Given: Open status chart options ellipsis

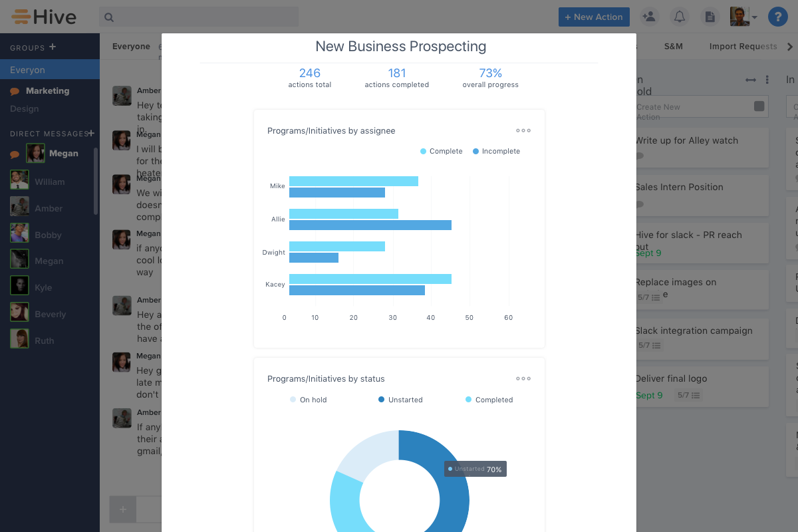Looking at the screenshot, I should coord(523,379).
